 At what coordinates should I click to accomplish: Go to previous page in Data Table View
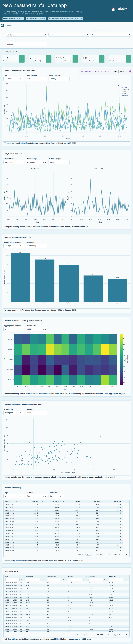pyautogui.click(x=111, y=635)
